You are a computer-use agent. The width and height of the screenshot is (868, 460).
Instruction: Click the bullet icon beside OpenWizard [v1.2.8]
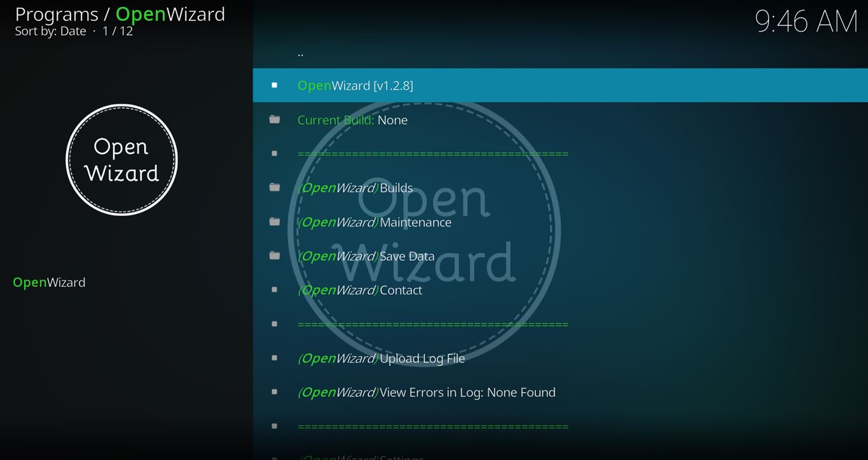(274, 85)
